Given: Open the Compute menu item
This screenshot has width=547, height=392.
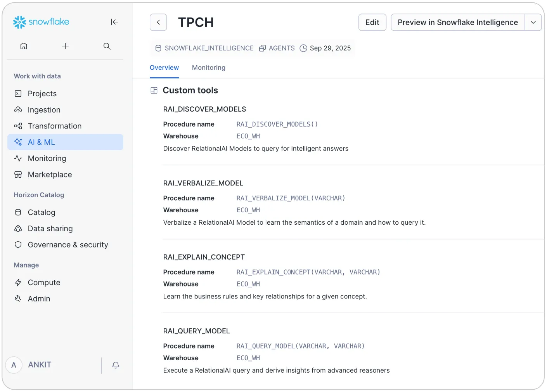Looking at the screenshot, I should click(x=44, y=283).
